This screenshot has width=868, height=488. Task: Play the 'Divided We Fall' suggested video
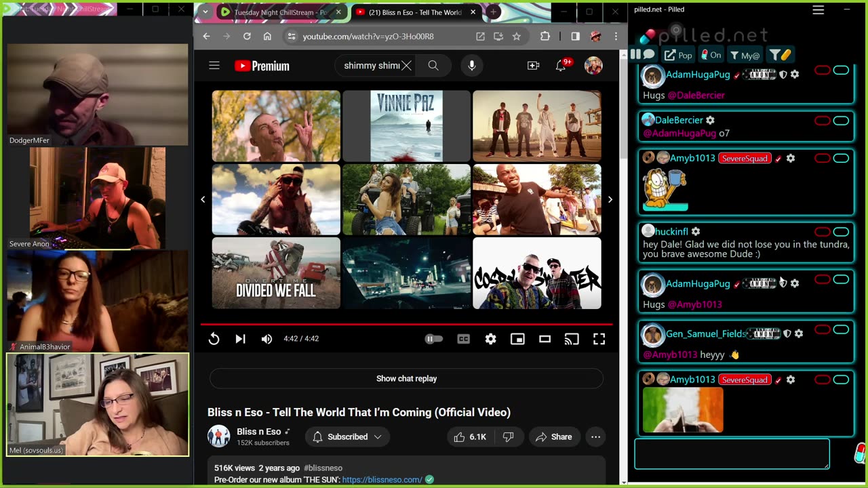[276, 273]
